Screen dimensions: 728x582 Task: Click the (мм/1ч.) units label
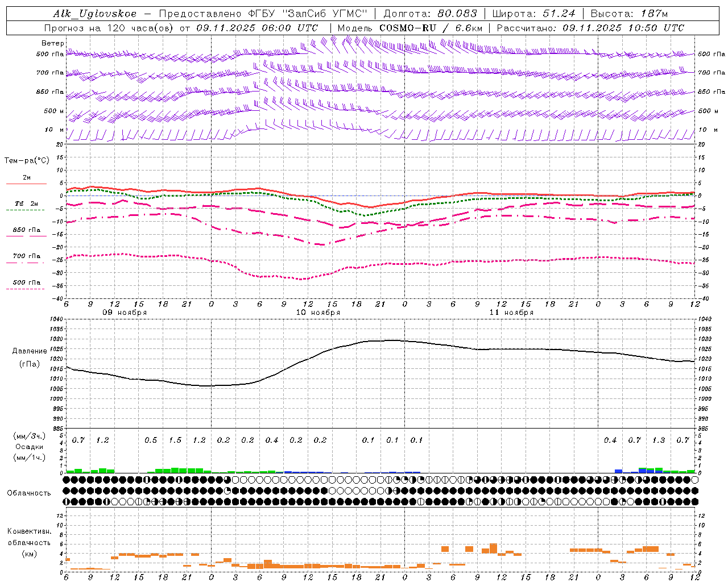coord(30,458)
